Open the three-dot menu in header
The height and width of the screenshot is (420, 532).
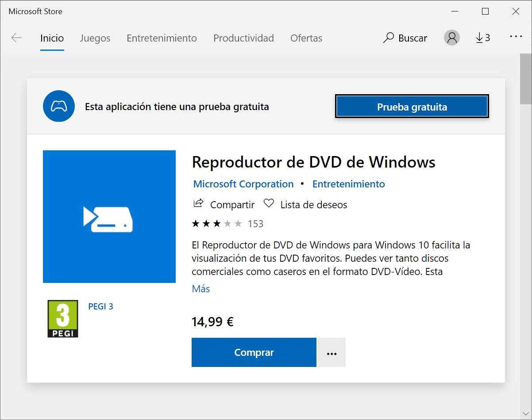pos(516,37)
